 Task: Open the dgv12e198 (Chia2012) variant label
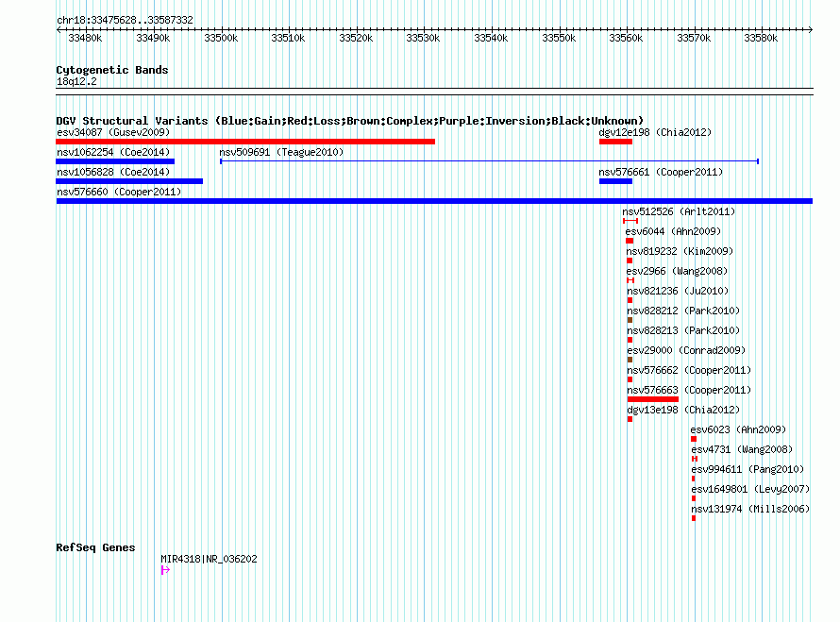click(655, 132)
